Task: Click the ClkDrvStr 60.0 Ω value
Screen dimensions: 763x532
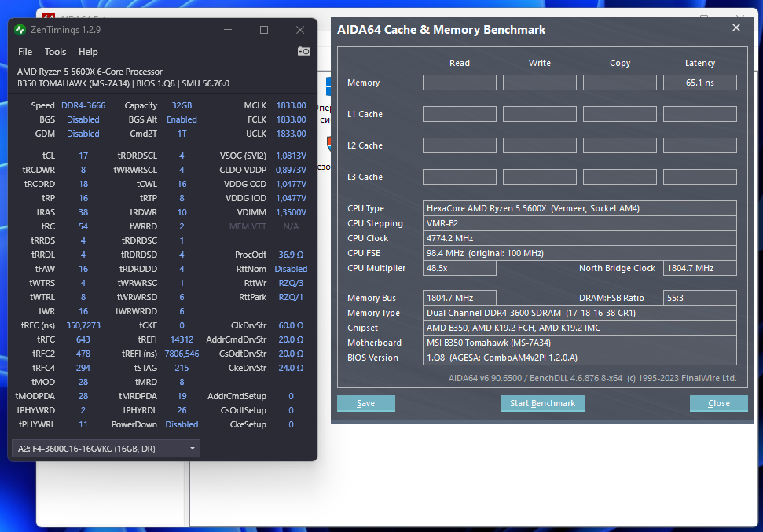Action: (x=291, y=325)
